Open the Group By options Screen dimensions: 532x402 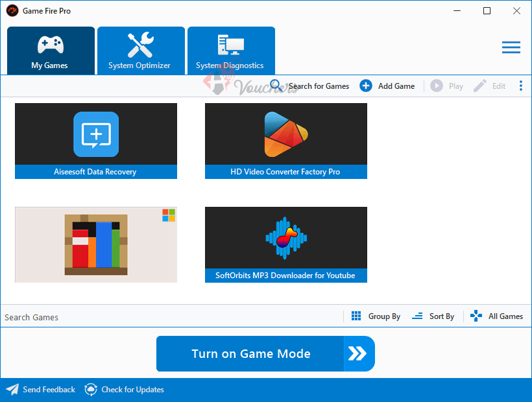click(x=384, y=316)
